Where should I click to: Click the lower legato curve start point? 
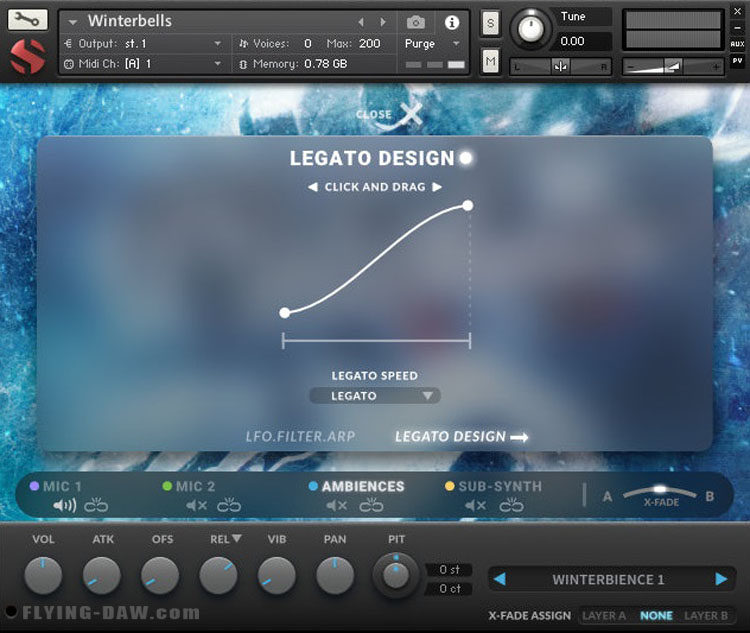pos(285,313)
